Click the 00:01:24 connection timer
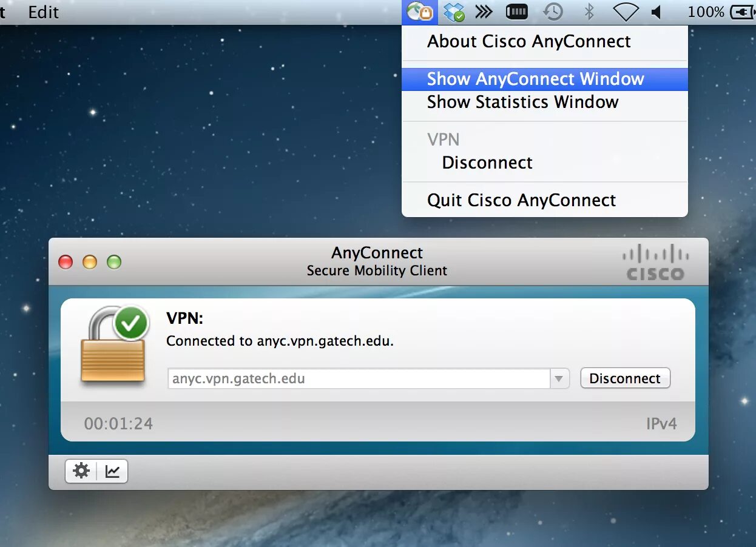The width and height of the screenshot is (756, 547). (x=118, y=423)
